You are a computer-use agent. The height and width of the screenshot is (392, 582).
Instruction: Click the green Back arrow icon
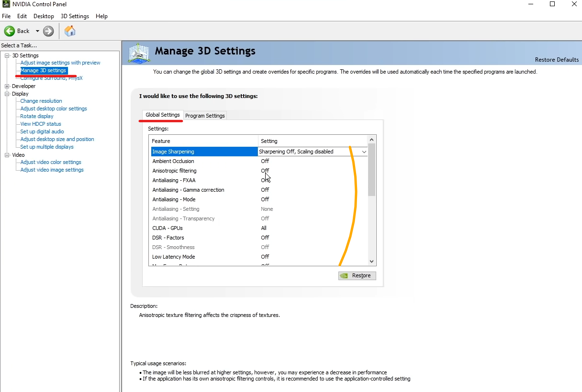pyautogui.click(x=10, y=31)
